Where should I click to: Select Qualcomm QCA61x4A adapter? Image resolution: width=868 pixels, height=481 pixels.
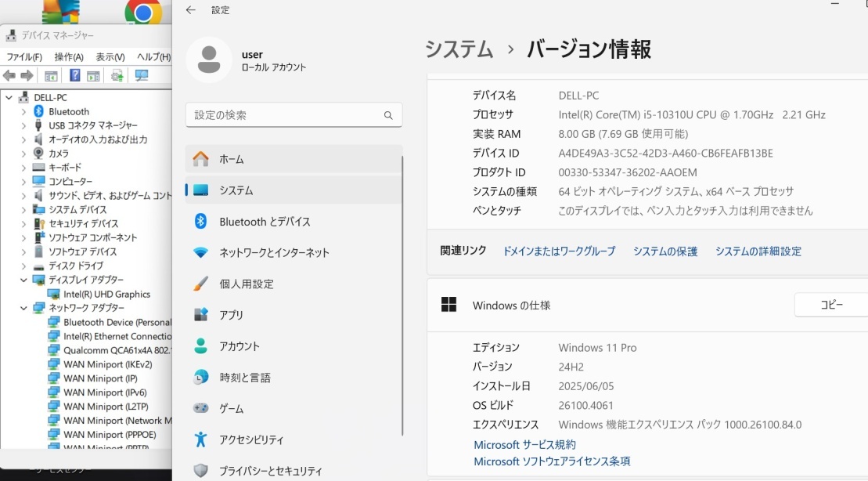click(117, 350)
